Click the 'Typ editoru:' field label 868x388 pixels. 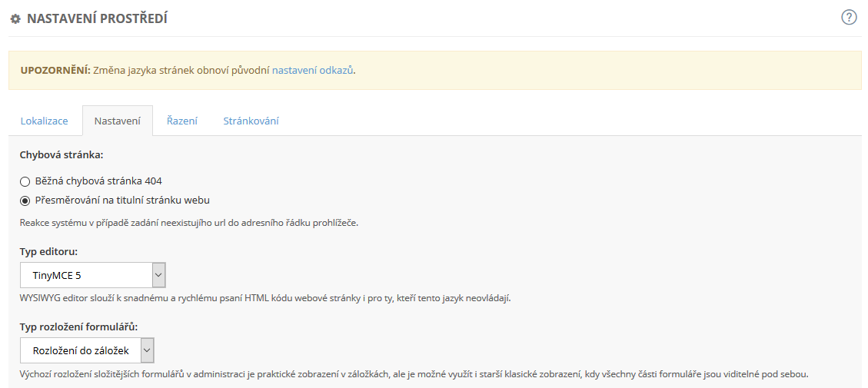click(x=49, y=251)
